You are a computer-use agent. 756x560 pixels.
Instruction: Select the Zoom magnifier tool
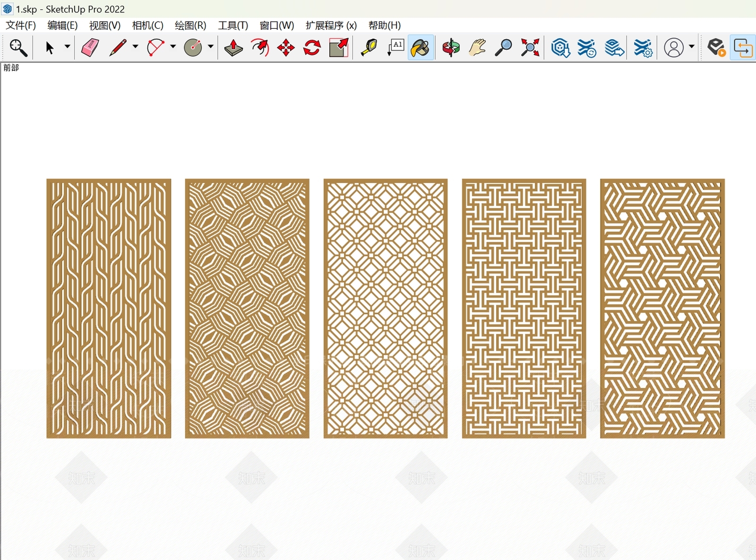click(504, 48)
